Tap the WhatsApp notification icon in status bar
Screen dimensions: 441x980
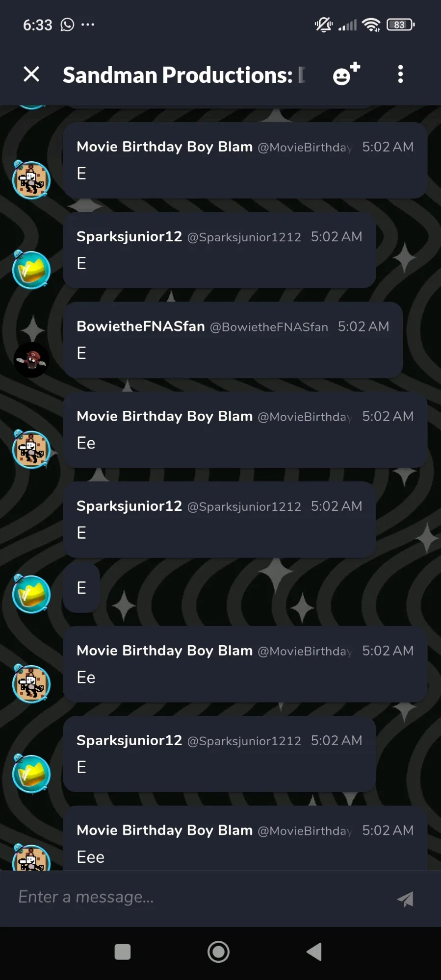[67, 25]
